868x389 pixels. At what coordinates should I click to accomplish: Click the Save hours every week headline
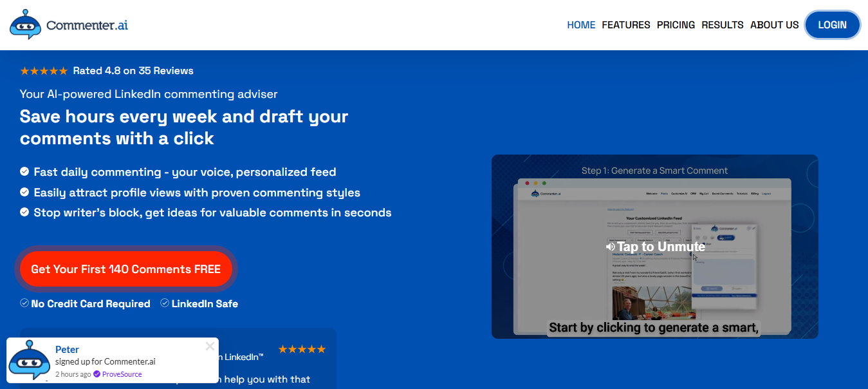coord(184,128)
